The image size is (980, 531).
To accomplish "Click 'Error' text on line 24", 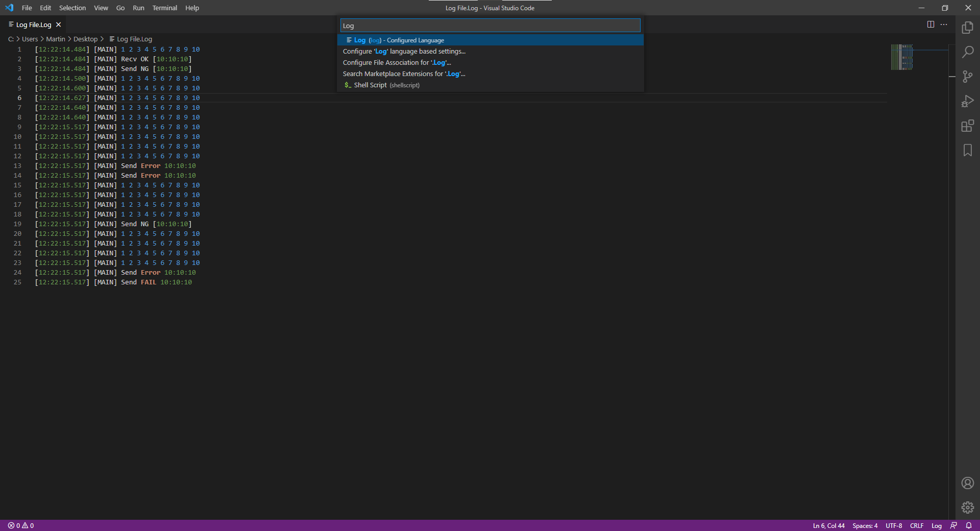I will (151, 272).
